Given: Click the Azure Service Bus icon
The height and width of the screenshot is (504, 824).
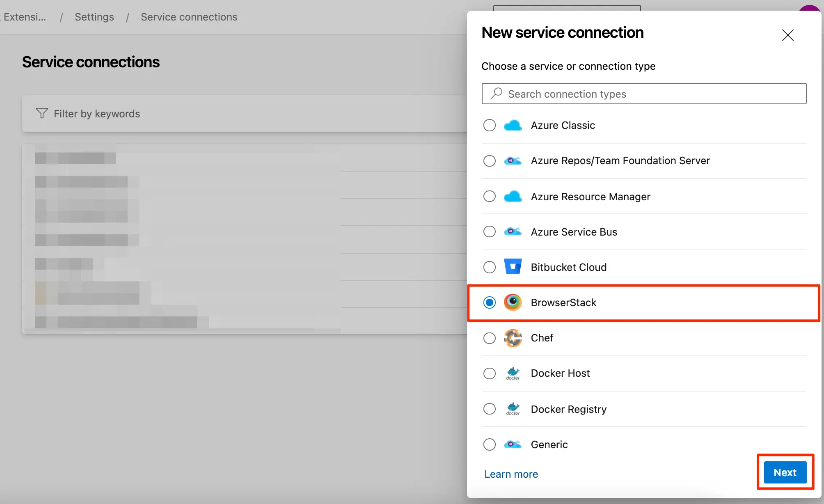Looking at the screenshot, I should 513,232.
